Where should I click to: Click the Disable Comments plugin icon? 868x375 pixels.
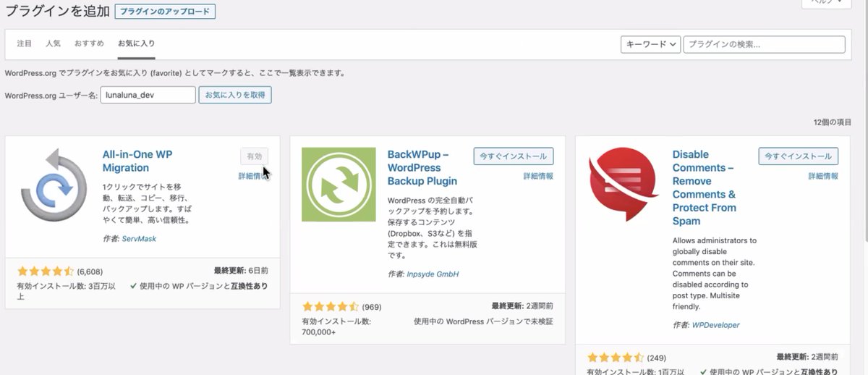tap(624, 185)
